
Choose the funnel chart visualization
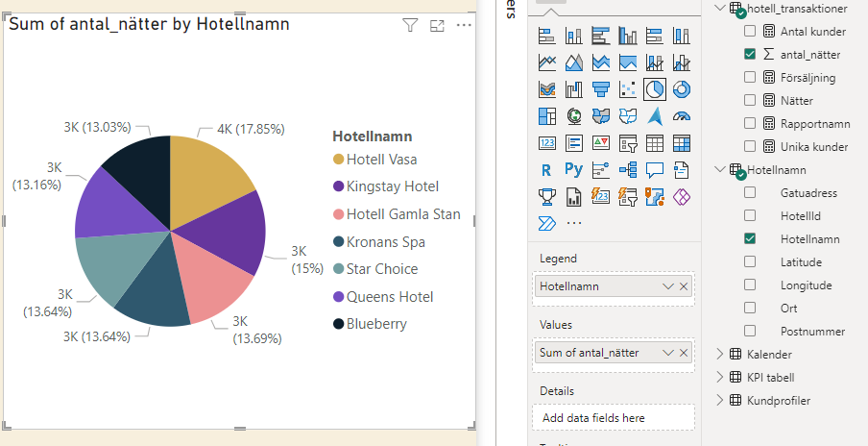(601, 89)
